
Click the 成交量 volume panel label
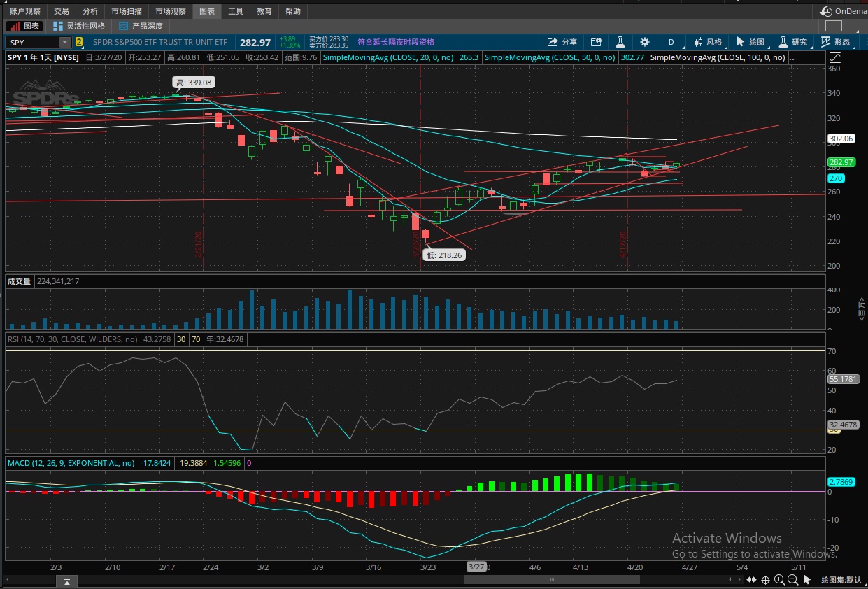pyautogui.click(x=19, y=281)
